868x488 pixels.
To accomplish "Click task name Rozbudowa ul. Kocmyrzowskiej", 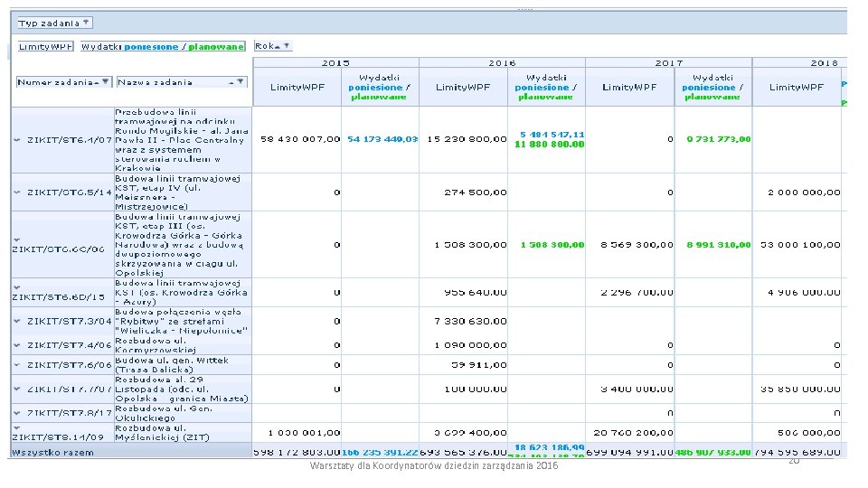I will point(156,345).
